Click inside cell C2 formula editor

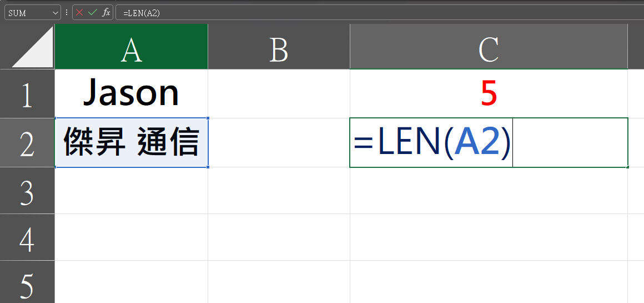click(x=489, y=143)
